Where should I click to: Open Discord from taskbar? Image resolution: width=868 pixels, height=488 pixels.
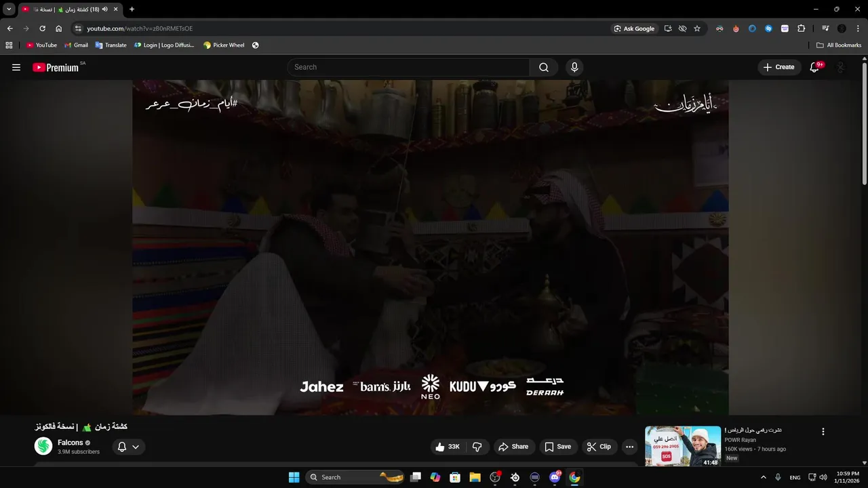coord(555,477)
